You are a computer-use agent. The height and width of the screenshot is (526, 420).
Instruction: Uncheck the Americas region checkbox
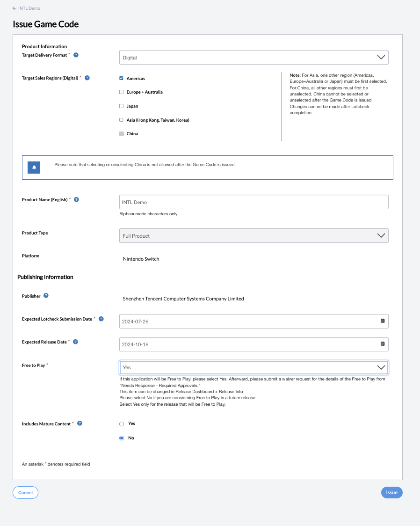point(122,79)
